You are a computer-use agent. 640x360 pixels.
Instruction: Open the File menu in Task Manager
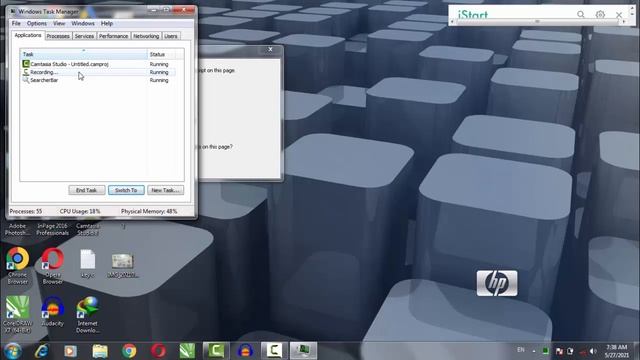(x=16, y=23)
